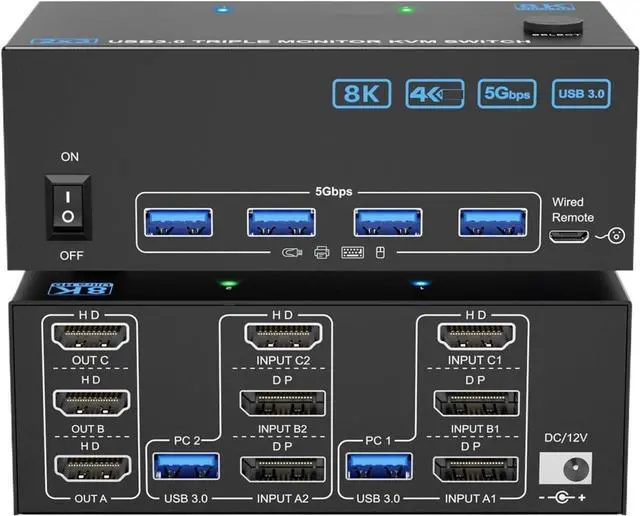This screenshot has width=640, height=516.
Task: Click the wired remote button symbol
Action: click(x=616, y=236)
